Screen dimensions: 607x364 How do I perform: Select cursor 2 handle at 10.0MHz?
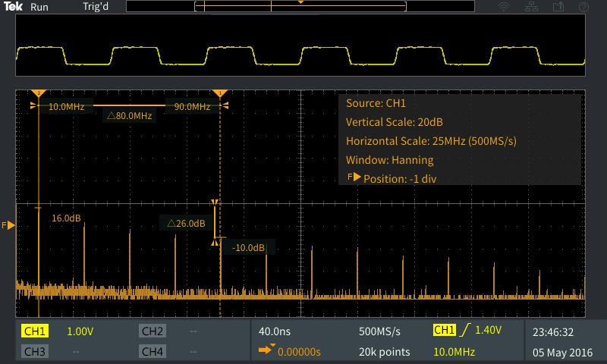point(39,93)
